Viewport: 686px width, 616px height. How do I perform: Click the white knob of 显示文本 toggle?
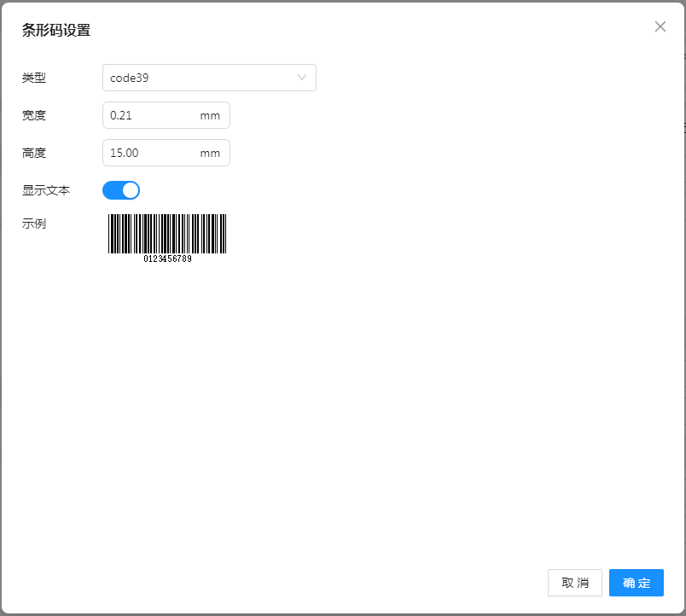[131, 190]
